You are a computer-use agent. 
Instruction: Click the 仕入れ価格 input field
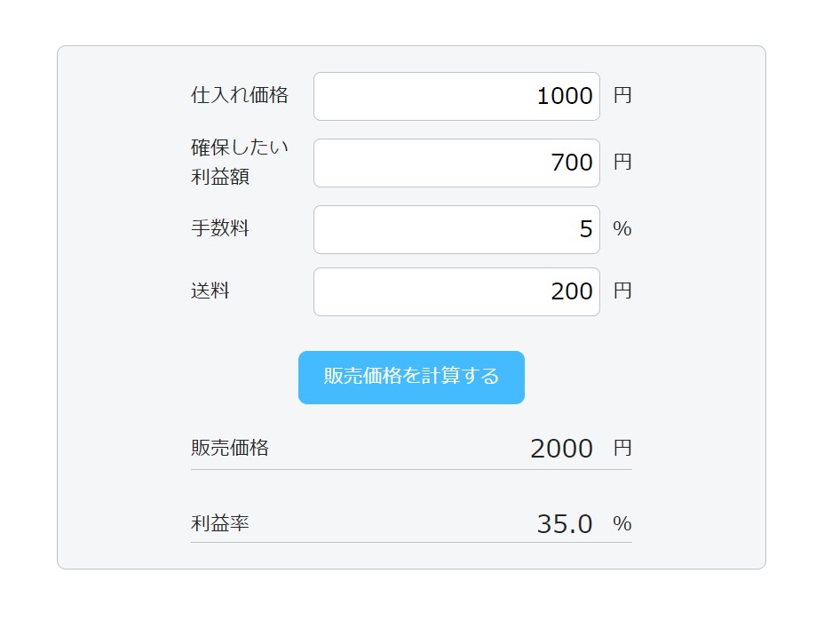(456, 95)
